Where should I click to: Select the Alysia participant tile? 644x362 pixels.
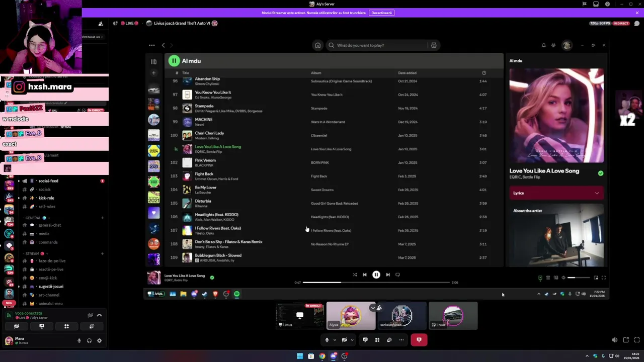351,316
